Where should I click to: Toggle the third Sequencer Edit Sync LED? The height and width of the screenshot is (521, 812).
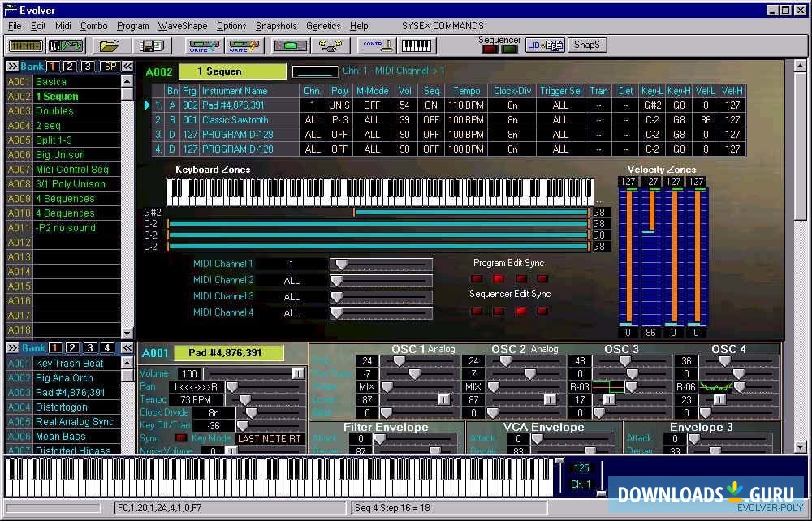tap(520, 311)
